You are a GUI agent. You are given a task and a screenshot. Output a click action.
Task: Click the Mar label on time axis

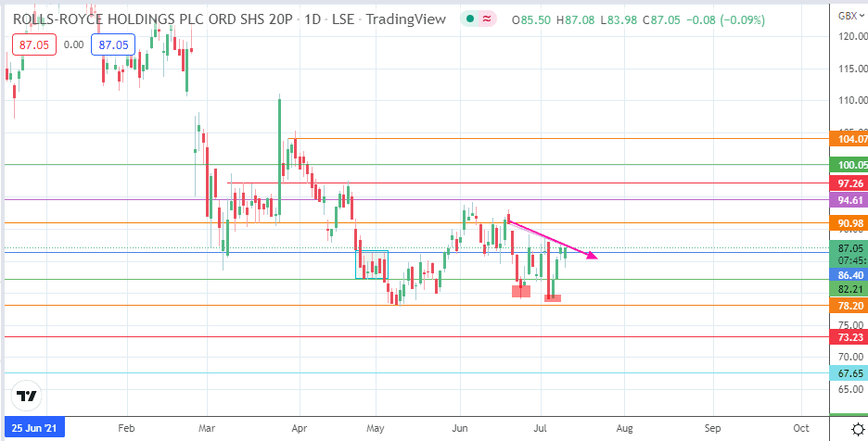tap(207, 428)
